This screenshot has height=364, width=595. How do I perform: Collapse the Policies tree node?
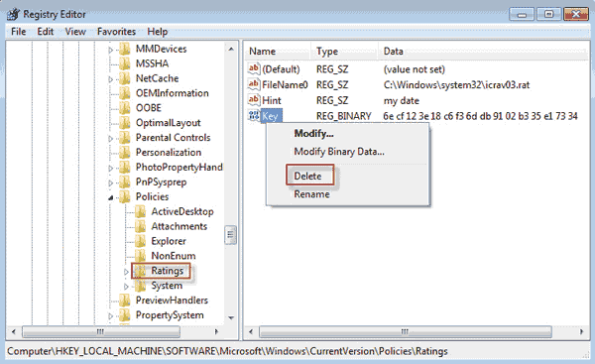(x=111, y=197)
